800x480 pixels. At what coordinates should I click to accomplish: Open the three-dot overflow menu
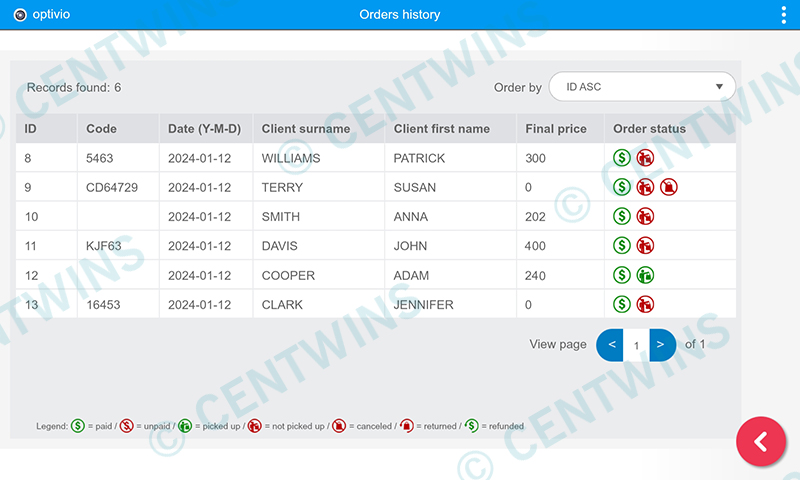tap(783, 15)
